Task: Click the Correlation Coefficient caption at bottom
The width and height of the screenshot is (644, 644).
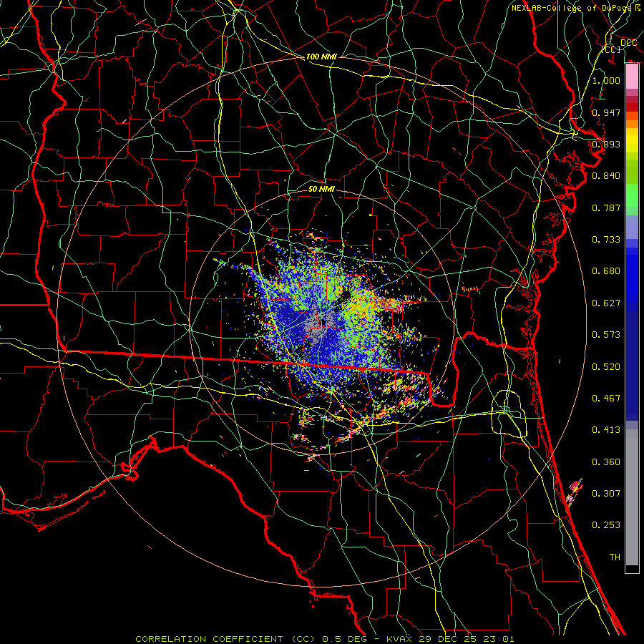Action: click(x=324, y=639)
